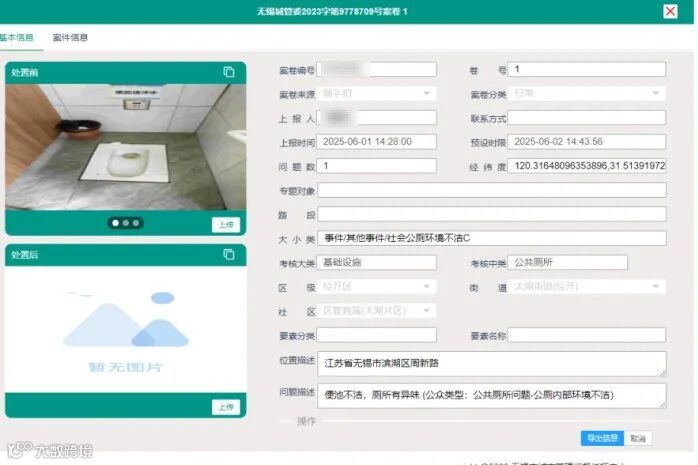Click the 预设时限 date field
Screen dimensions: 698x465
[x=587, y=142]
